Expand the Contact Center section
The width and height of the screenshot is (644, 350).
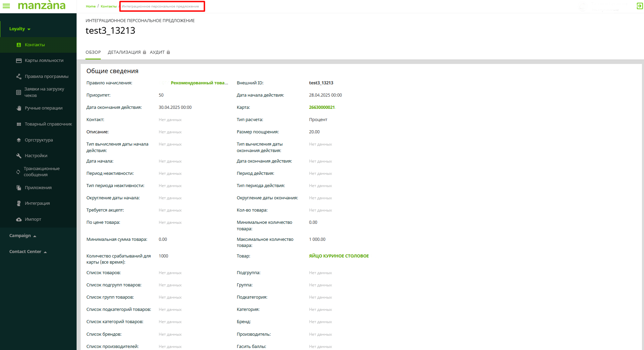[28, 252]
